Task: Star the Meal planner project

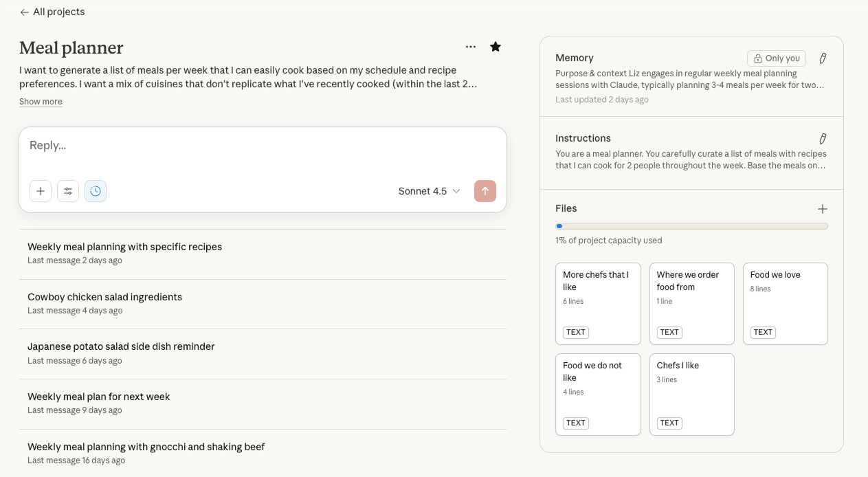Action: pos(496,46)
